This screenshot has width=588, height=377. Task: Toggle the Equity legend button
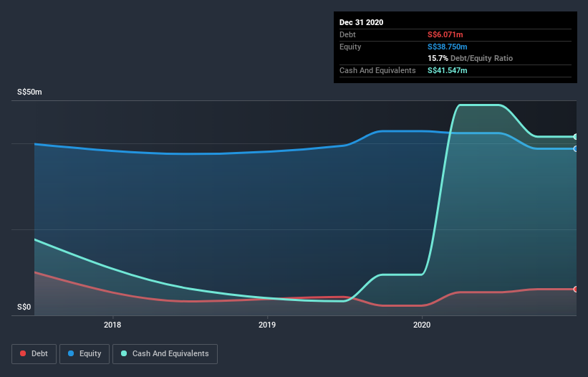(x=85, y=354)
